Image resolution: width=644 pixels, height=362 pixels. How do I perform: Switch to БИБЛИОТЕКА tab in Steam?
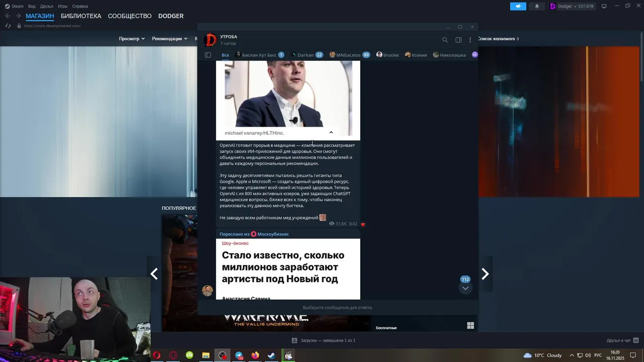81,16
